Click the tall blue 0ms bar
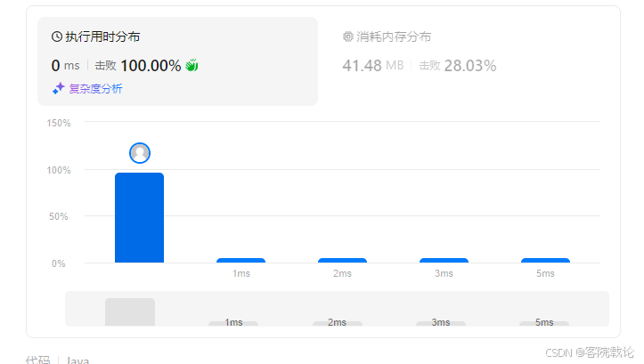The image size is (644, 364). click(x=139, y=217)
